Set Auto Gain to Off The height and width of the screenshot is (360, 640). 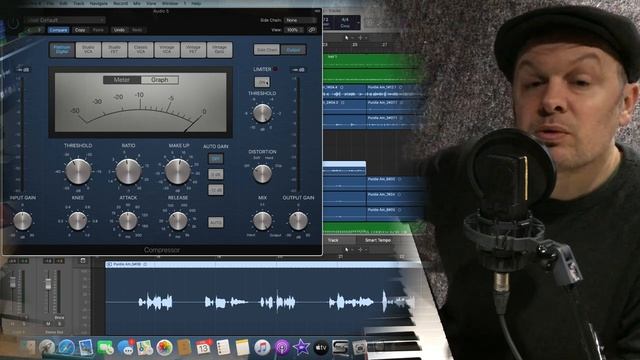pos(216,158)
